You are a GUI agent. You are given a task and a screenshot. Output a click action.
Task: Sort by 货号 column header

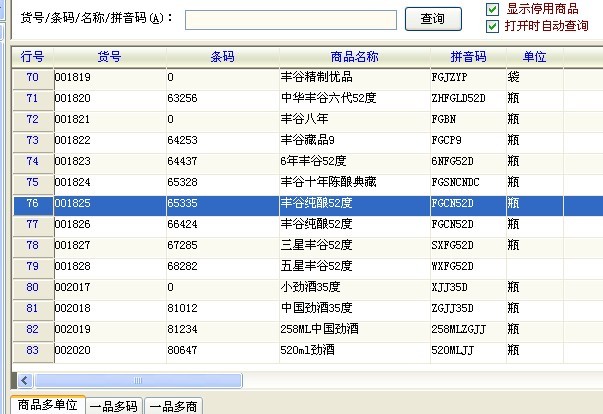pos(110,57)
